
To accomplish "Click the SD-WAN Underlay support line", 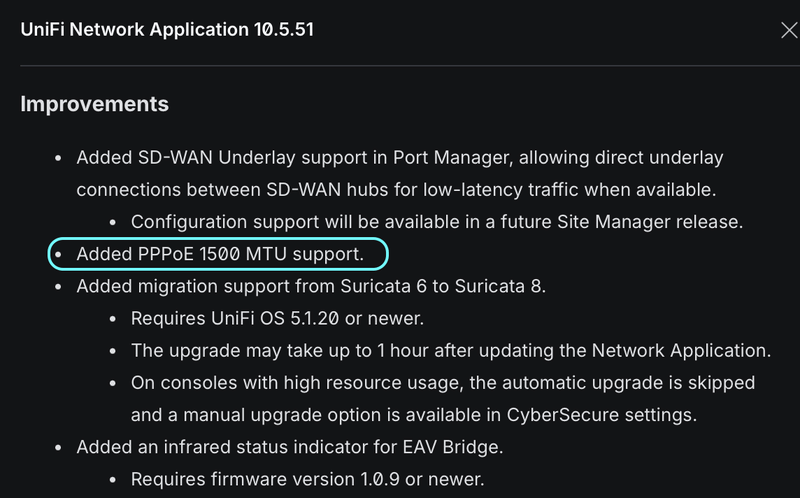I will pos(399,158).
